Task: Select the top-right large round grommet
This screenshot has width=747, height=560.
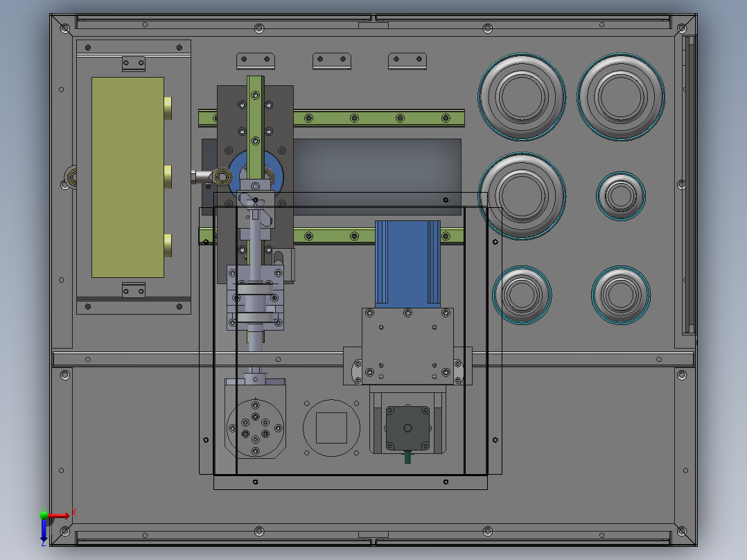Action: point(621,97)
